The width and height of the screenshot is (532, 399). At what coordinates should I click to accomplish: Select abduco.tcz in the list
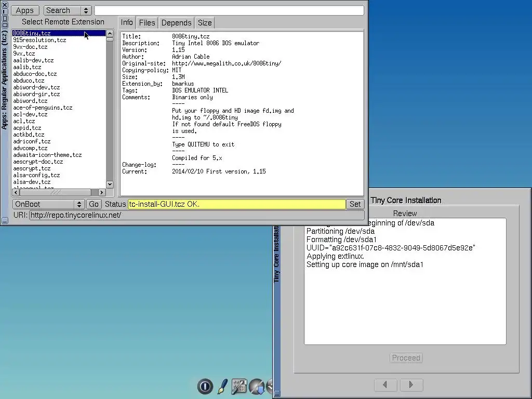point(59,81)
